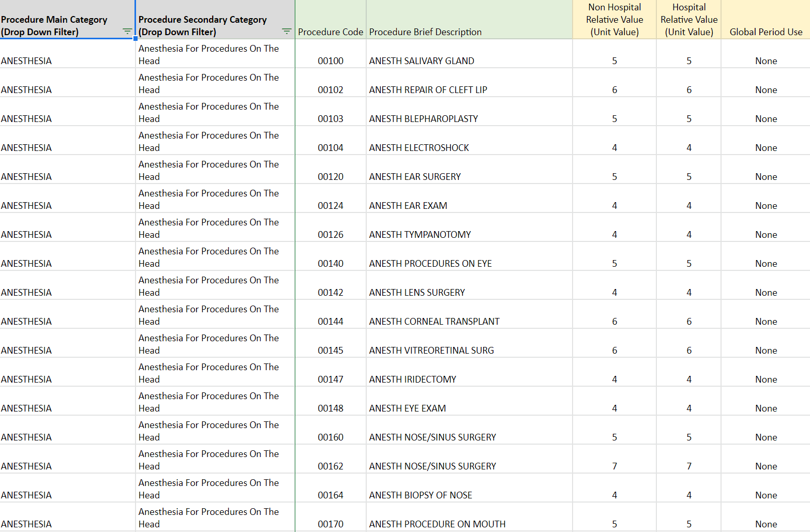Select an Anesthesia For Procedures On The Head cell

tap(208, 54)
